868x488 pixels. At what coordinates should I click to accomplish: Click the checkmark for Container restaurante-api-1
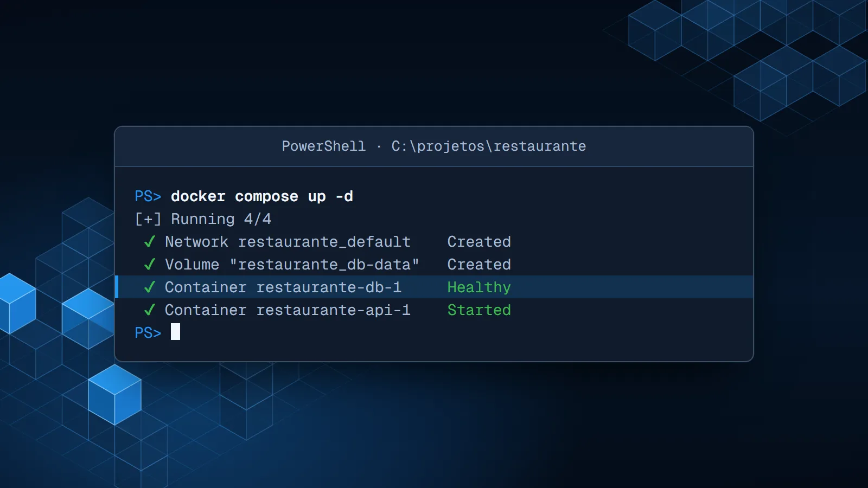[x=150, y=310]
